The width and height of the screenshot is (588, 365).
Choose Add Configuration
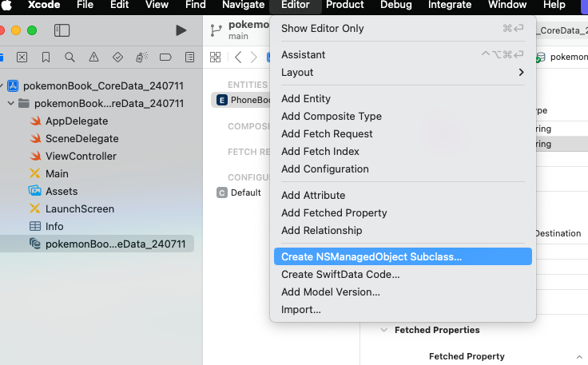coord(403,169)
